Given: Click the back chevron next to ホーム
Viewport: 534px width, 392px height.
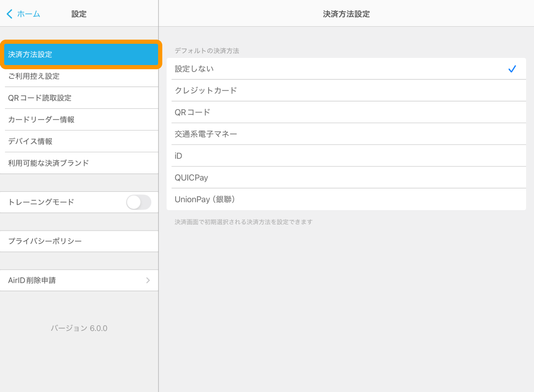Looking at the screenshot, I should tap(9, 13).
